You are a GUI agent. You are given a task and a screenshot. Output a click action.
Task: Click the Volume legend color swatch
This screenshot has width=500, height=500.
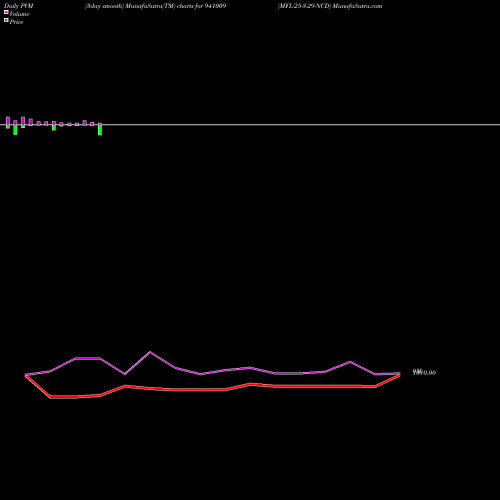6,12
